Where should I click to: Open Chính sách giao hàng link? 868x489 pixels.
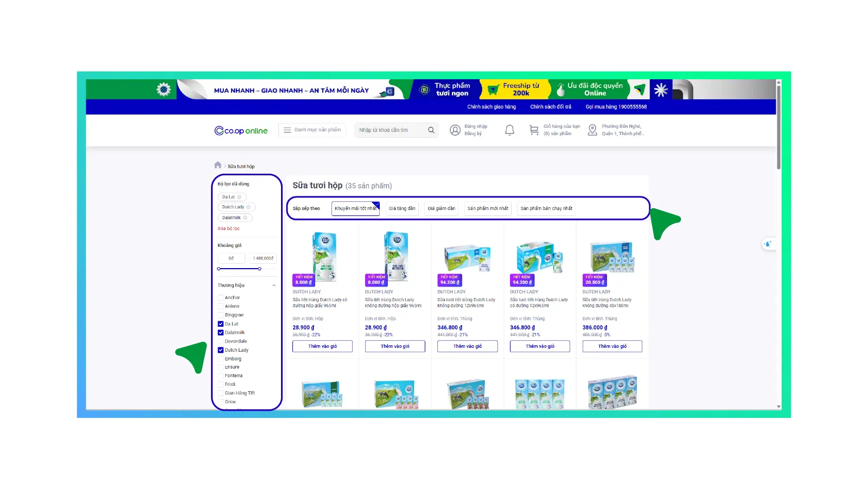[x=492, y=107]
